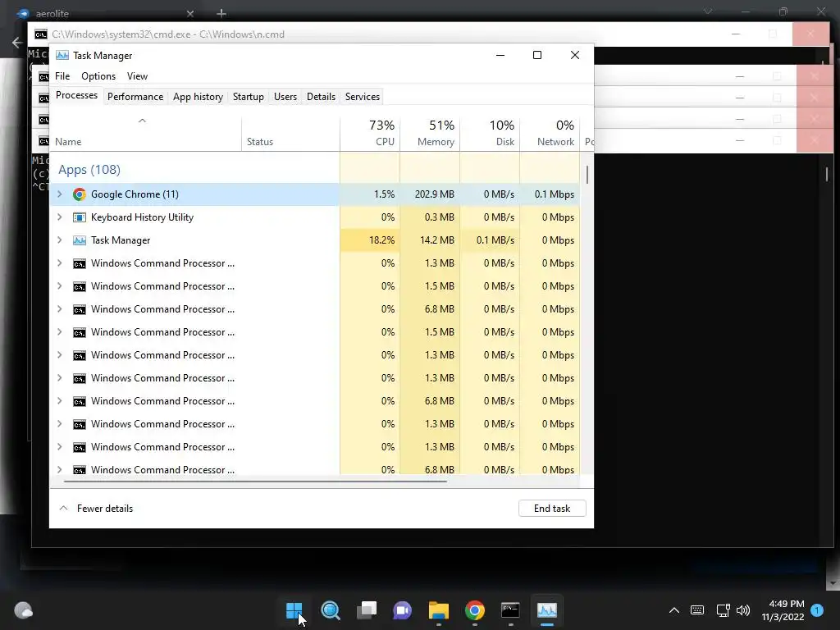Click the End task button

point(552,509)
